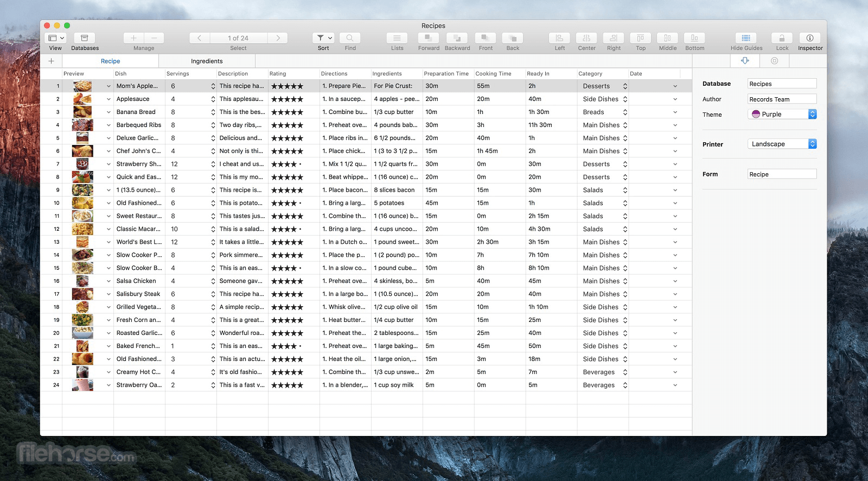Click the Servings column header

click(x=191, y=73)
